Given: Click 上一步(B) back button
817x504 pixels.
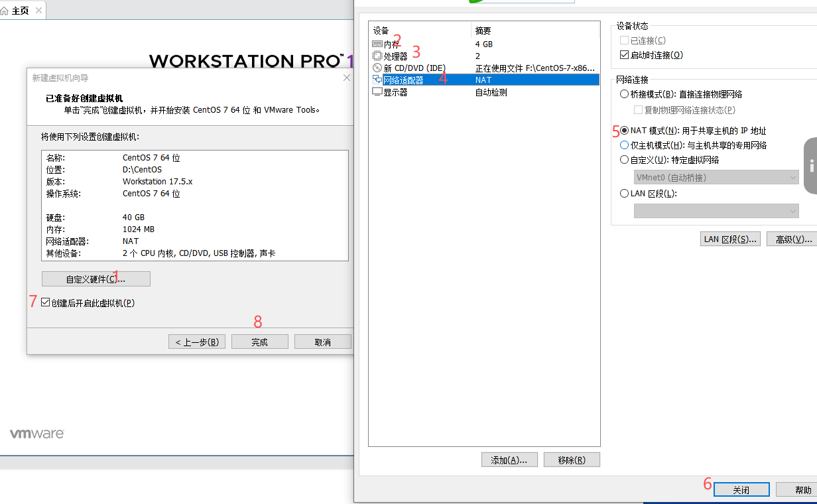Looking at the screenshot, I should pos(197,342).
